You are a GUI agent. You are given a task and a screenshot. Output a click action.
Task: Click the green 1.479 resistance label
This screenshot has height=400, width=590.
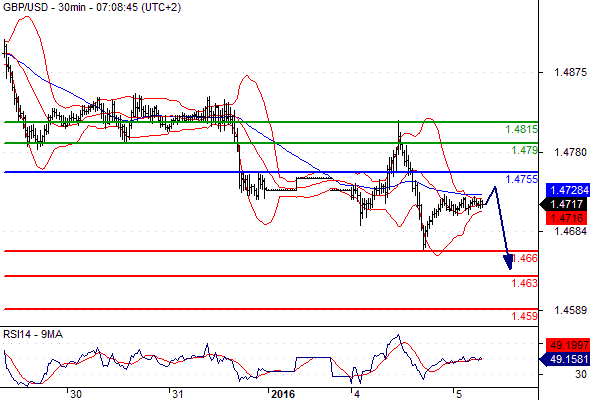coord(525,151)
